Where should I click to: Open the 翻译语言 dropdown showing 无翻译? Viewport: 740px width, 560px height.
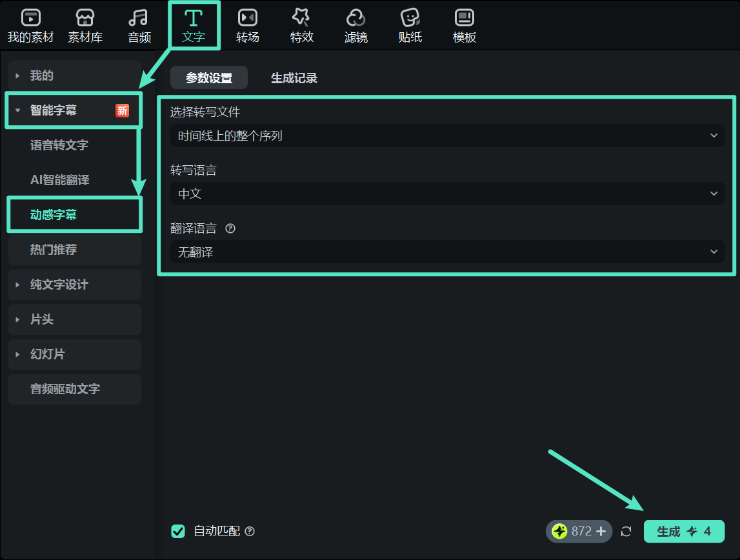pos(447,252)
